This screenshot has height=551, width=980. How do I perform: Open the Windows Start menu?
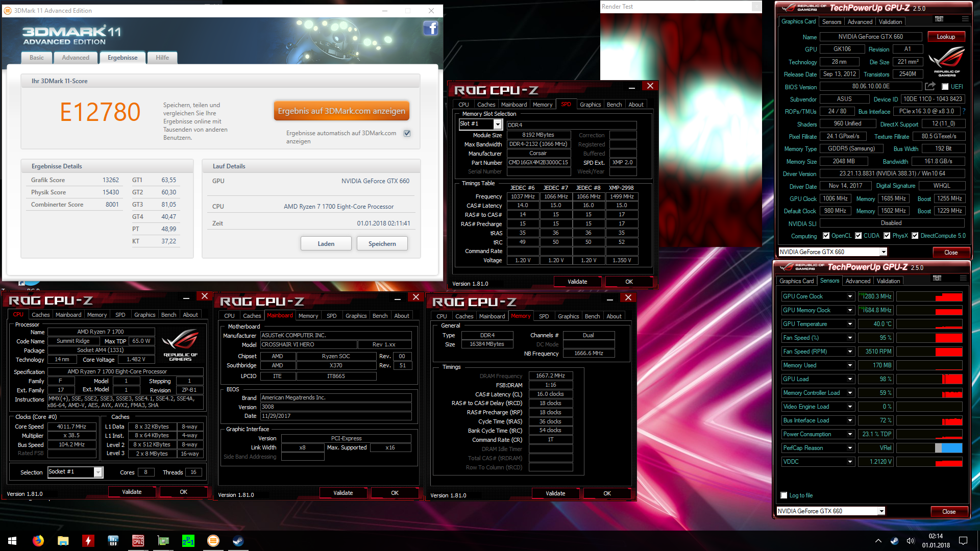pyautogui.click(x=12, y=541)
